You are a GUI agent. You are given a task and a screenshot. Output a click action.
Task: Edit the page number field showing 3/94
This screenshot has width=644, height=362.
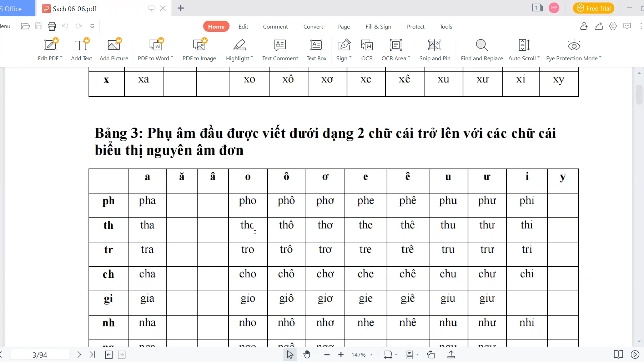pyautogui.click(x=39, y=354)
